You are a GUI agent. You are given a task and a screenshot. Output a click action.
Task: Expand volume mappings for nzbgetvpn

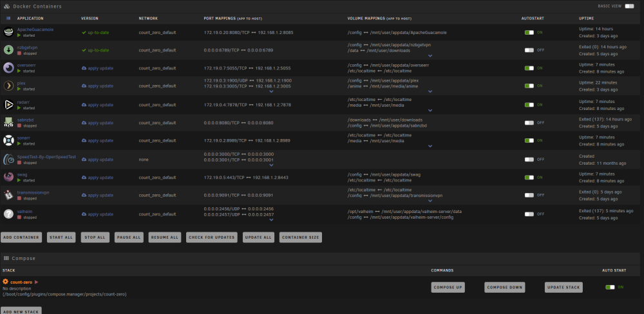(x=430, y=56)
